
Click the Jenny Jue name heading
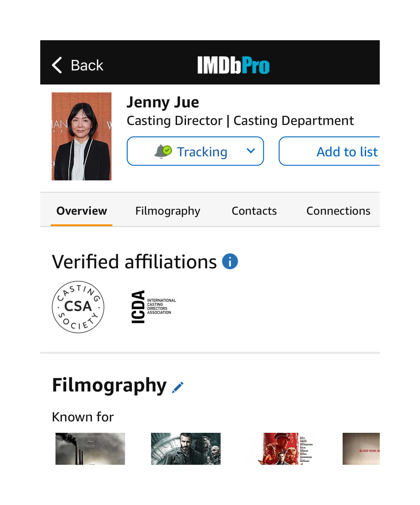[x=163, y=102]
